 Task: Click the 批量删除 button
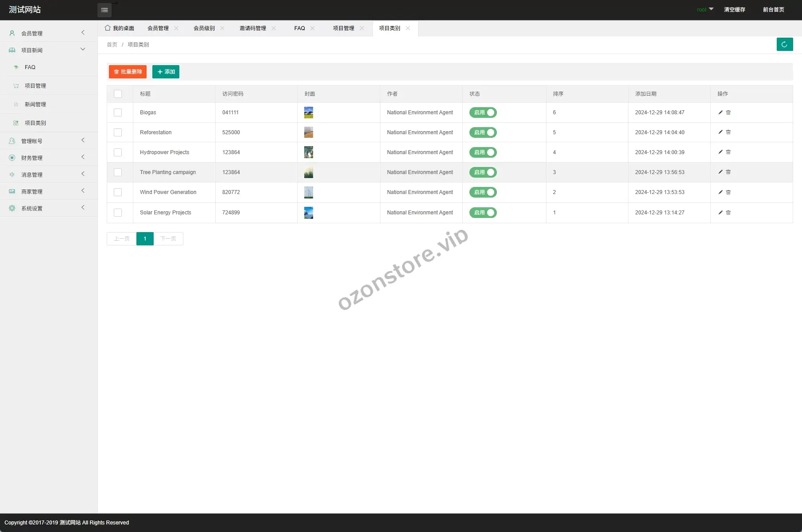click(128, 72)
